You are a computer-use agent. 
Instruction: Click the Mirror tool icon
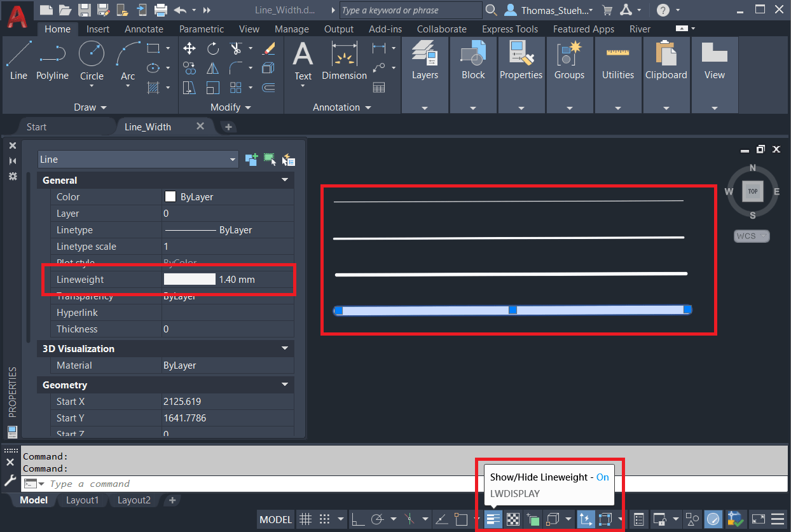[x=213, y=68]
